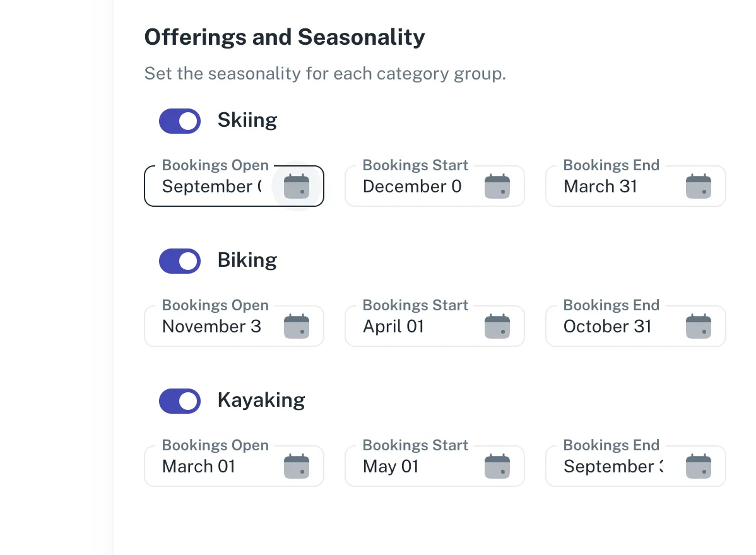Open the calendar picker for Biking Bookings Open
Viewport: 756px width, 555px height.
pyautogui.click(x=297, y=325)
